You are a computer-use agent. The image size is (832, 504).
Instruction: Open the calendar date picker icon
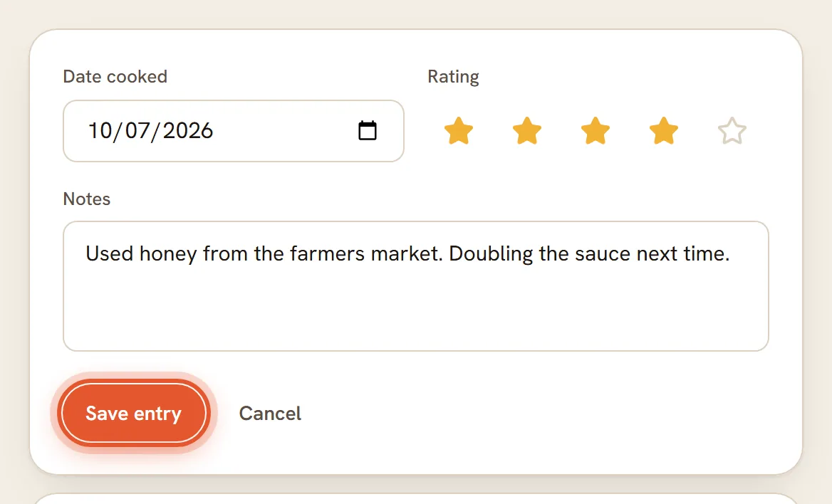pyautogui.click(x=367, y=130)
